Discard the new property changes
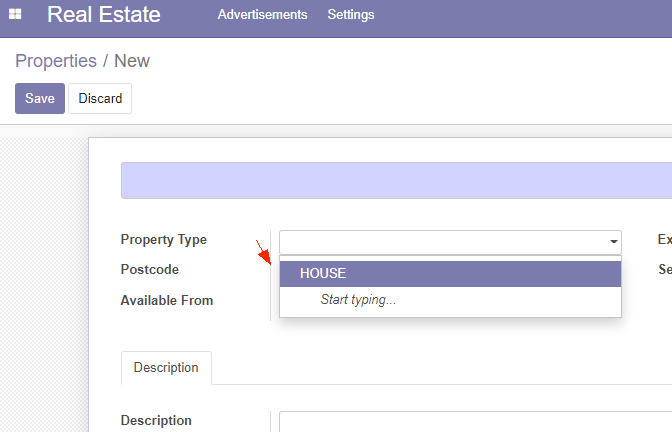This screenshot has width=672, height=432. click(100, 99)
